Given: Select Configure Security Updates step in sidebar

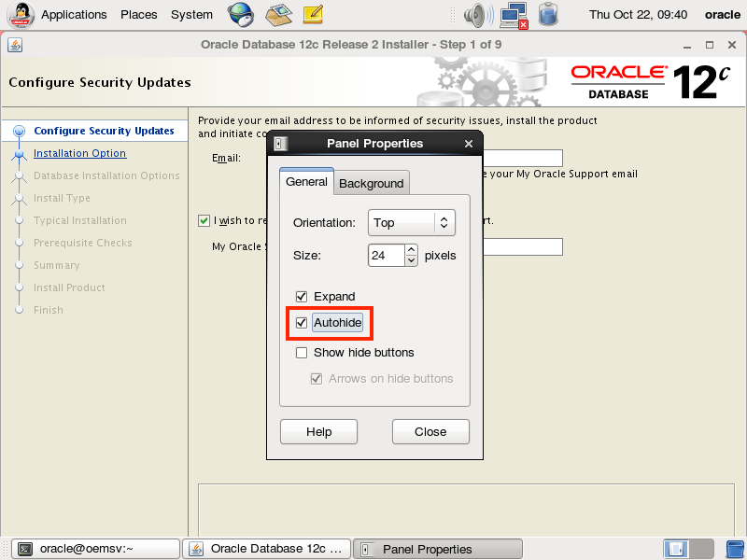Looking at the screenshot, I should (x=104, y=131).
